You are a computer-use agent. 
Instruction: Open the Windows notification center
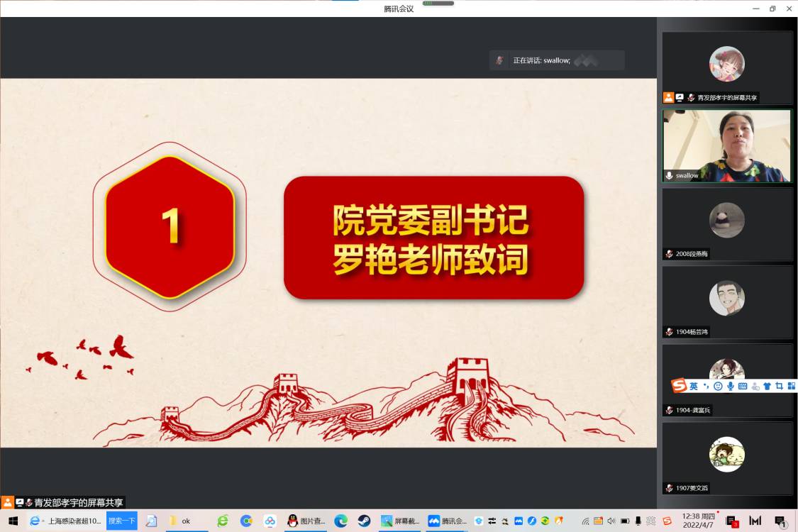pos(780,521)
